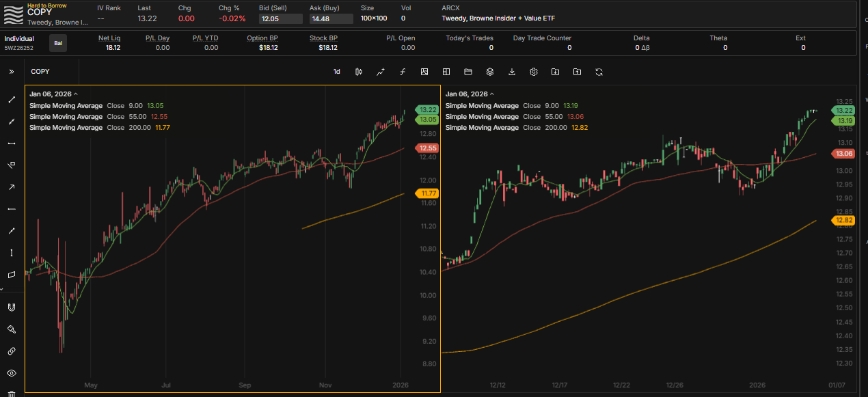This screenshot has height=397, width=868.
Task: Click the Ask (Buy) 14.48 button
Action: [331, 19]
